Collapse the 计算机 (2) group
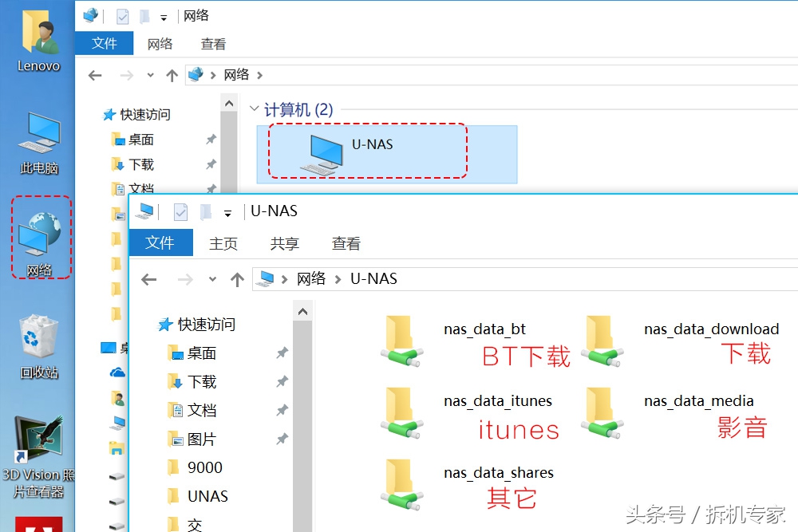798x532 pixels. coord(254,108)
